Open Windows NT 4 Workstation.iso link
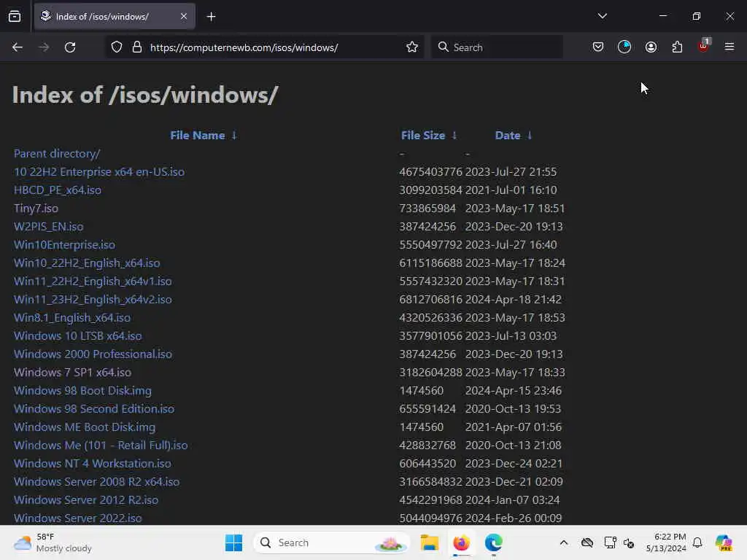This screenshot has height=560, width=747. [93, 463]
